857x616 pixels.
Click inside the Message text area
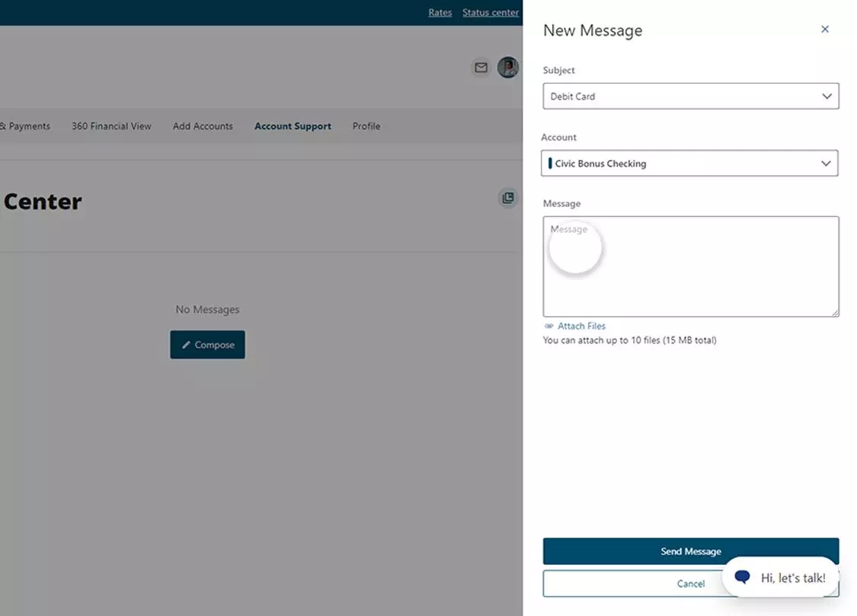[x=690, y=267]
